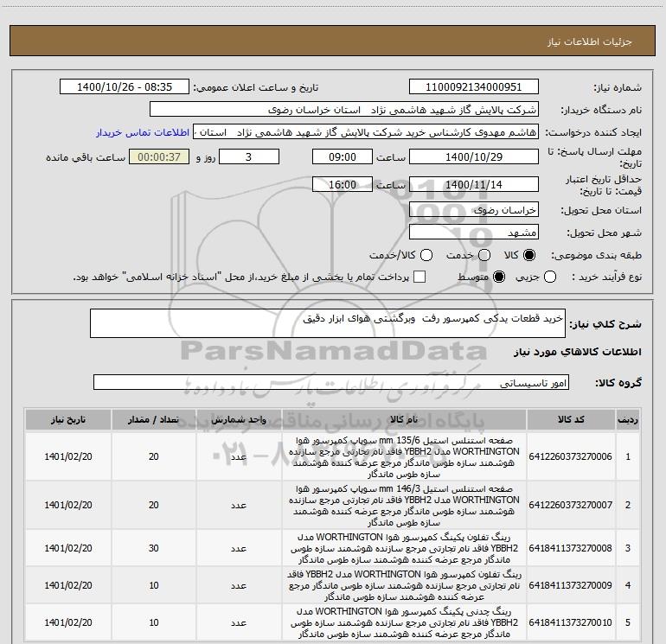Check the Islamic treasury bonds payment checkbox
This screenshot has height=644, width=666.
(419, 277)
